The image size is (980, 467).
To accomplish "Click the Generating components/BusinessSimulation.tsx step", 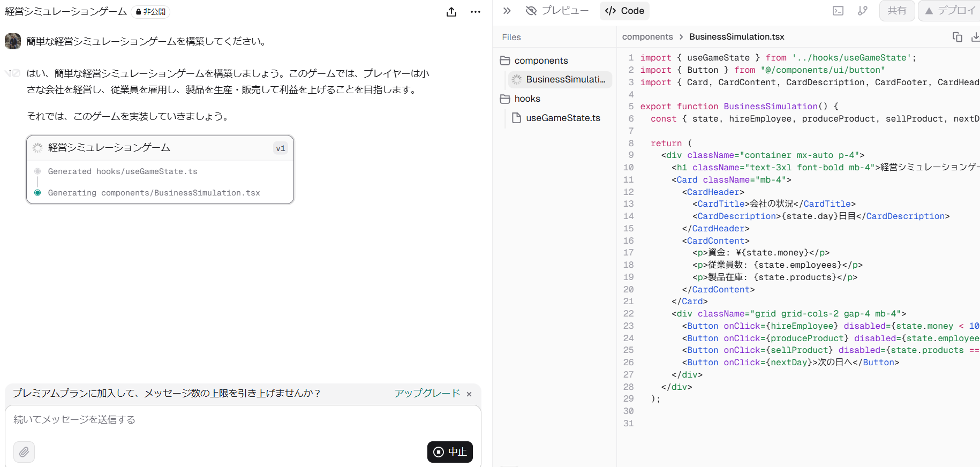I will coord(154,193).
